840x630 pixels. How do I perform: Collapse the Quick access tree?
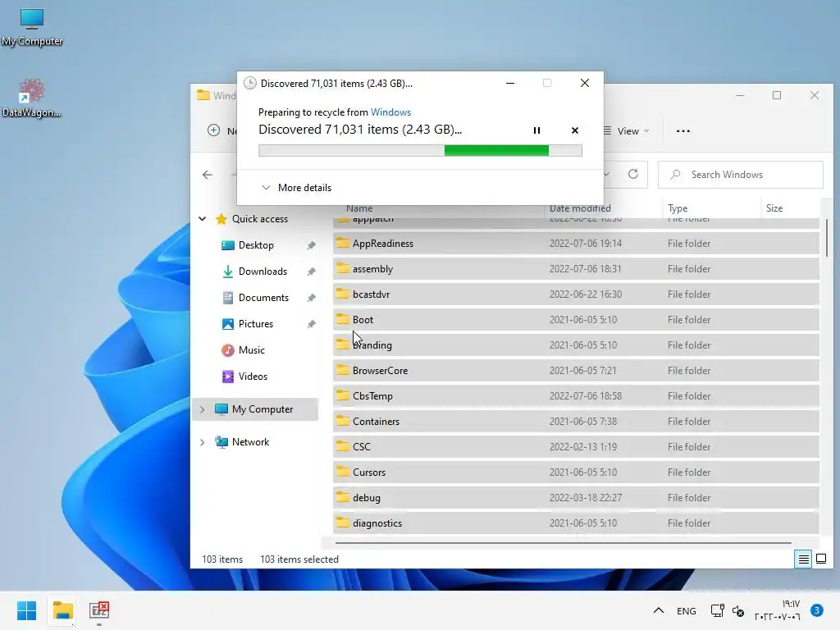(202, 218)
